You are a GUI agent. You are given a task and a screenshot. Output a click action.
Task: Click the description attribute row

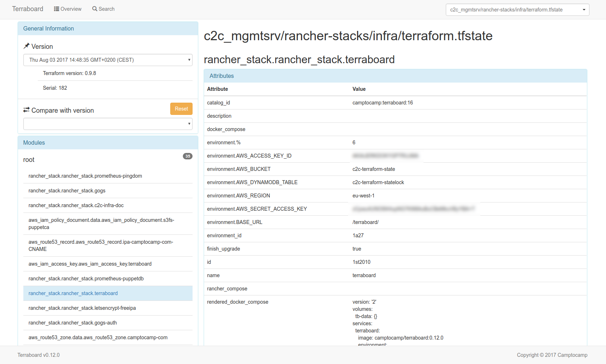395,116
